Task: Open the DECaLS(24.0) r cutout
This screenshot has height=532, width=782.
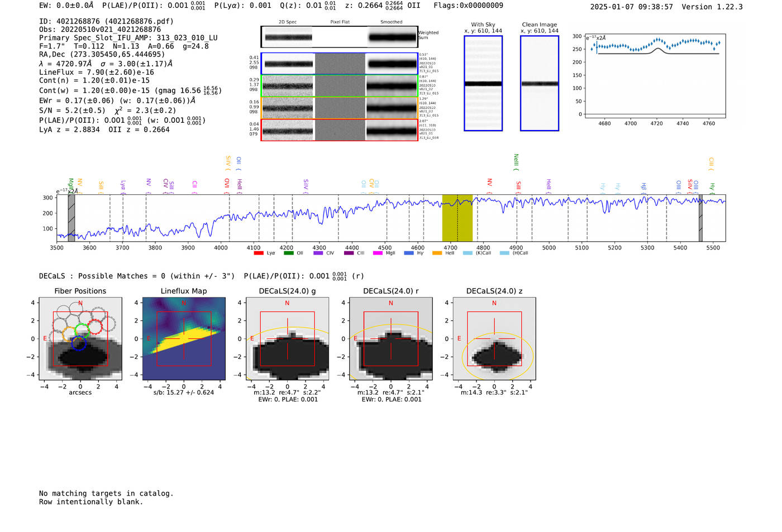Action: [x=391, y=339]
